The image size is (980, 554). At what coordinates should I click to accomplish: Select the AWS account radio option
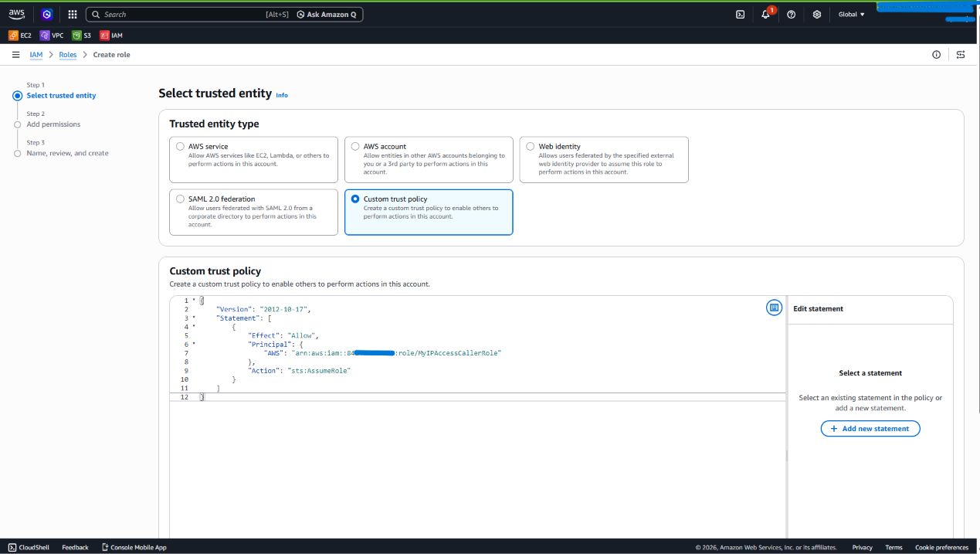click(x=355, y=146)
